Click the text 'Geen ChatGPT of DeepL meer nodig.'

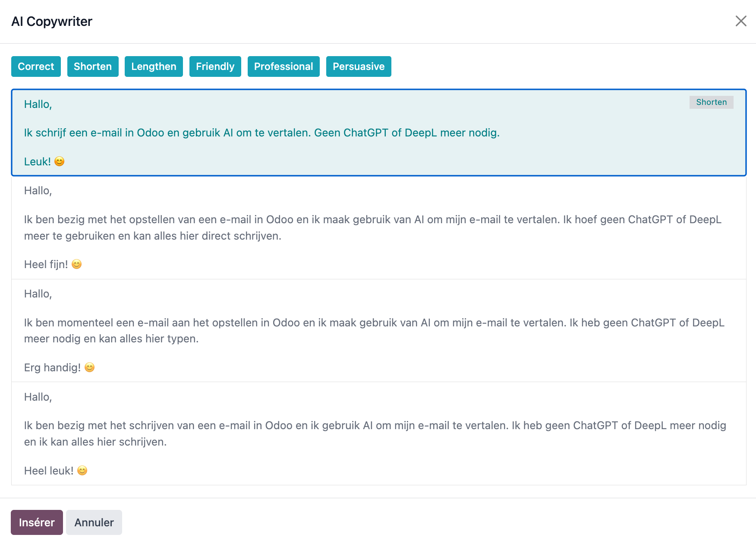coord(406,133)
